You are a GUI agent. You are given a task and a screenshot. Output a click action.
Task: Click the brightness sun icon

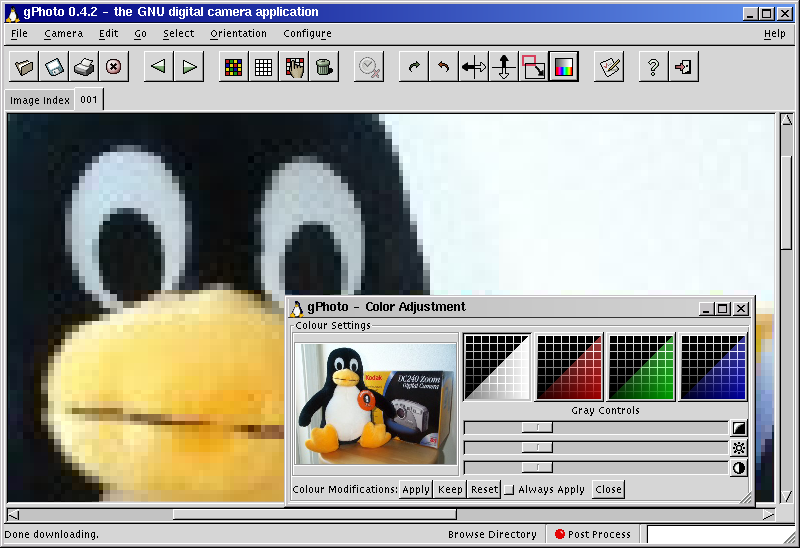739,448
